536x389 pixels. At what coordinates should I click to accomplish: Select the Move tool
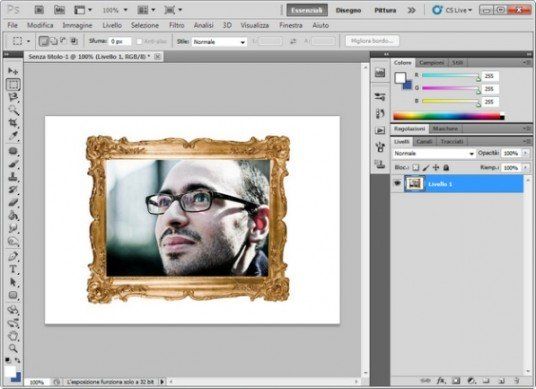pyautogui.click(x=13, y=71)
